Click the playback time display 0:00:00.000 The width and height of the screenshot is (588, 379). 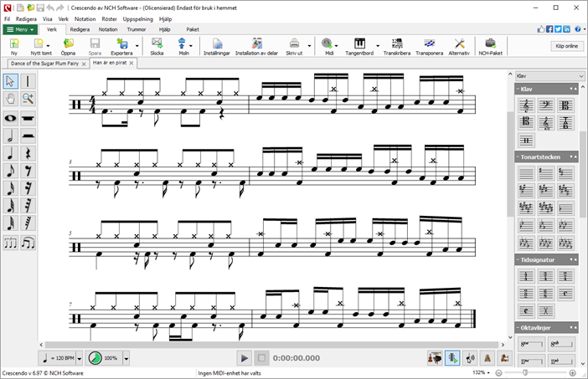297,358
